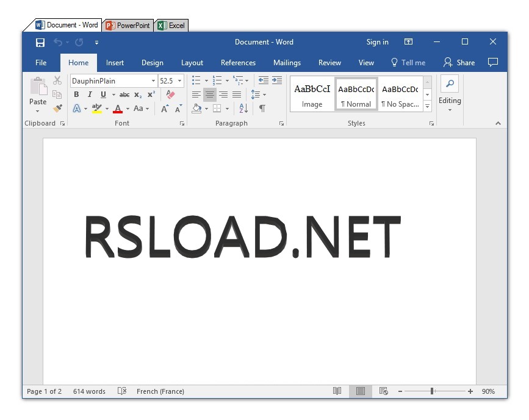Toggle Align Left
529x420 pixels.
click(196, 94)
